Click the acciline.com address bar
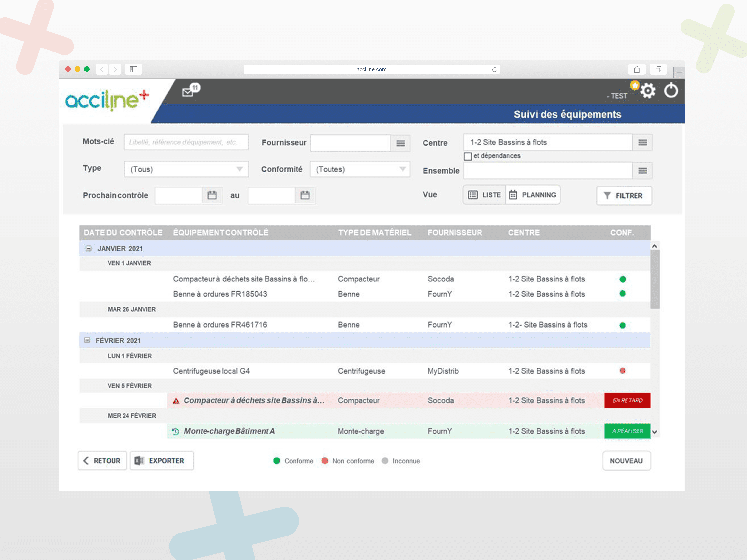747x560 pixels. (x=371, y=69)
